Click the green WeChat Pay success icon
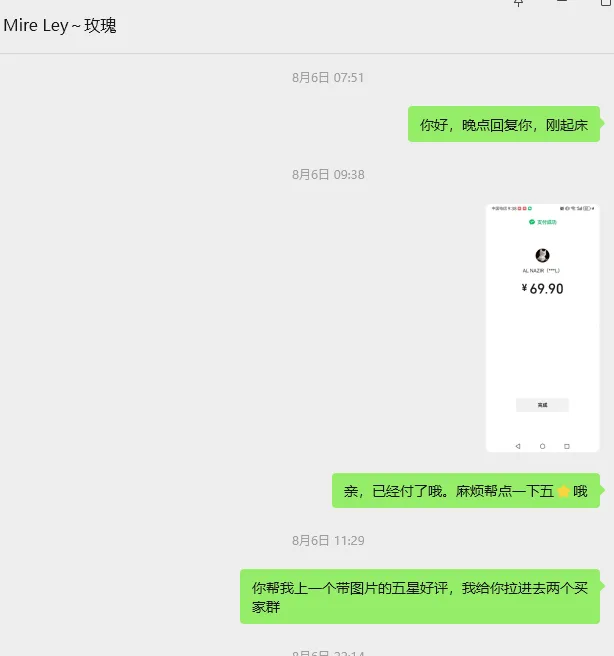This screenshot has height=656, width=614. click(532, 222)
